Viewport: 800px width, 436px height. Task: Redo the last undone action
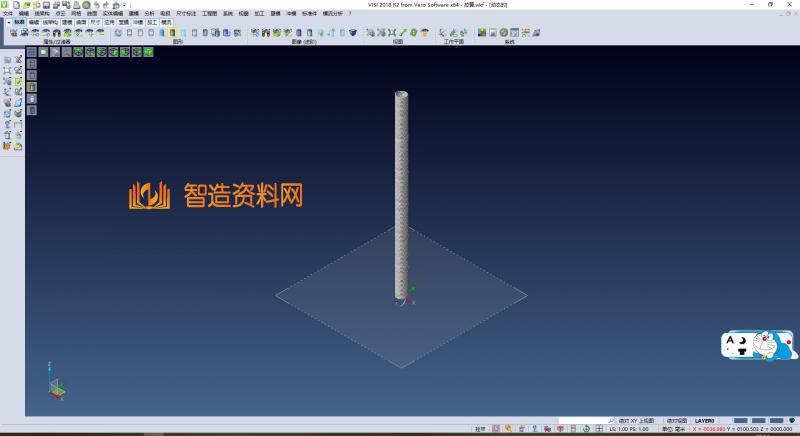(106, 5)
